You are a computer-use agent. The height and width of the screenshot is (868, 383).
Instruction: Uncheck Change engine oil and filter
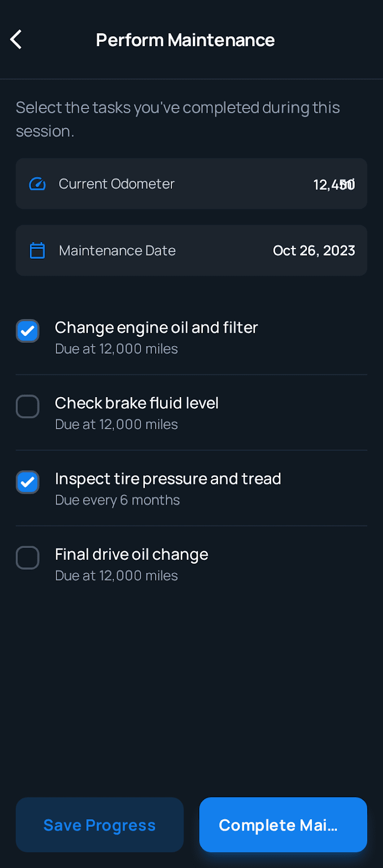pos(27,330)
